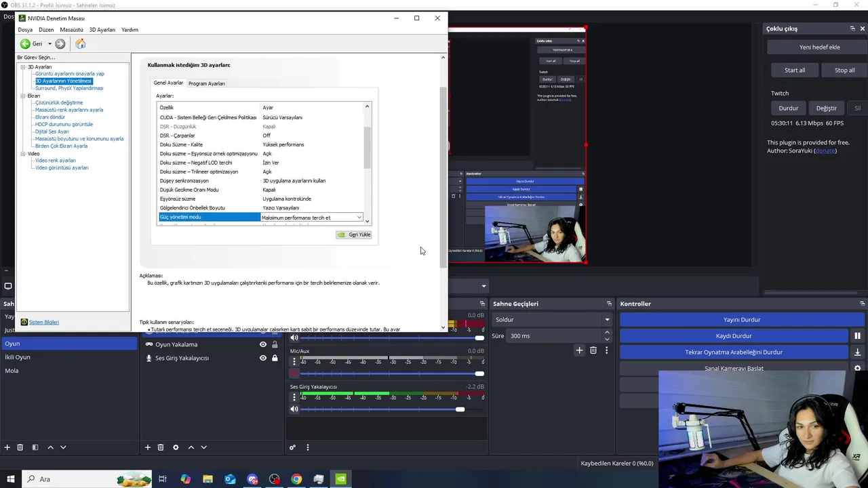Open the Masaüstü menu
This screenshot has height=488, width=868.
(x=71, y=30)
